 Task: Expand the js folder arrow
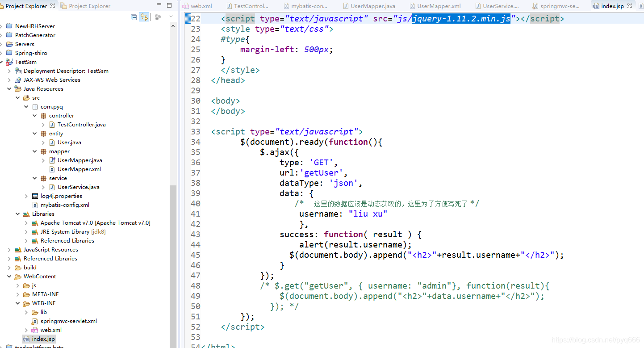[18, 285]
